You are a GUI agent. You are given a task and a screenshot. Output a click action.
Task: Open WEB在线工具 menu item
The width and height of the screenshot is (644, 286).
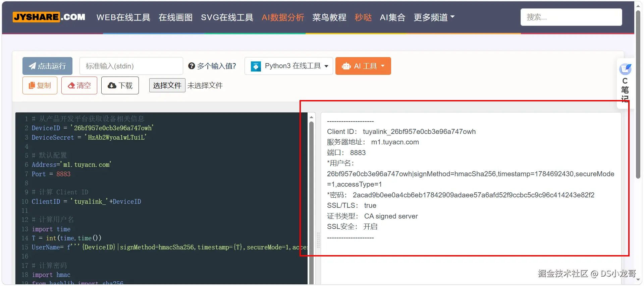click(123, 17)
